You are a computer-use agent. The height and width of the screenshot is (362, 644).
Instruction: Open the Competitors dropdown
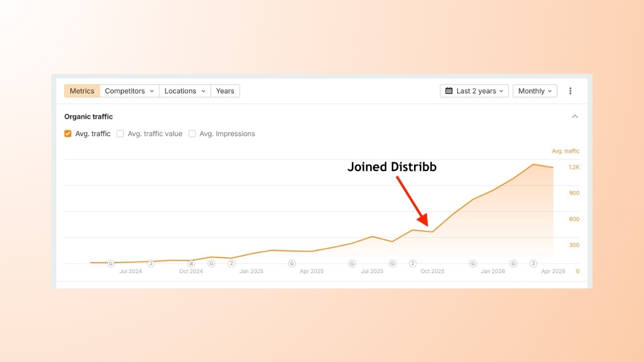(x=129, y=91)
